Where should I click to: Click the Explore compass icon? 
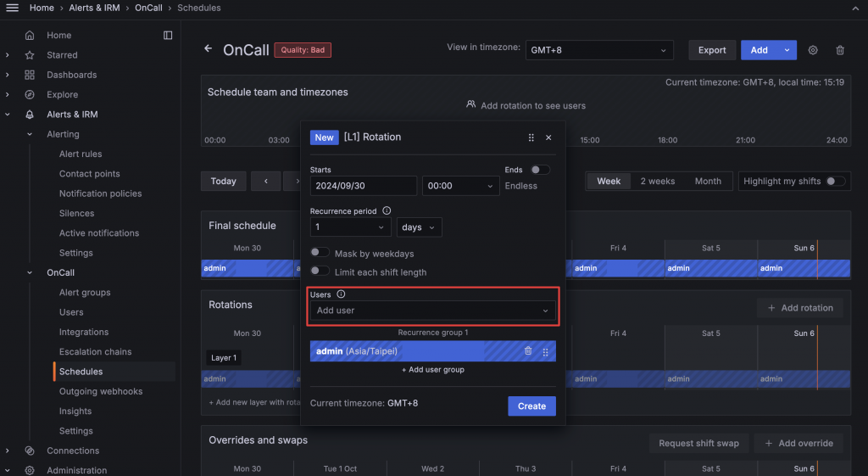pos(30,95)
